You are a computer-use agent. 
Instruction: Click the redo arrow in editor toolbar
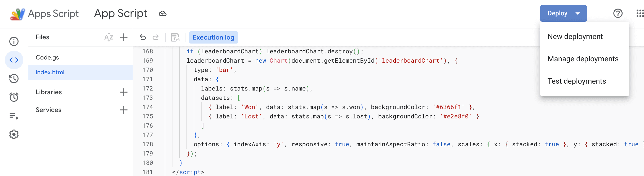[x=156, y=37]
